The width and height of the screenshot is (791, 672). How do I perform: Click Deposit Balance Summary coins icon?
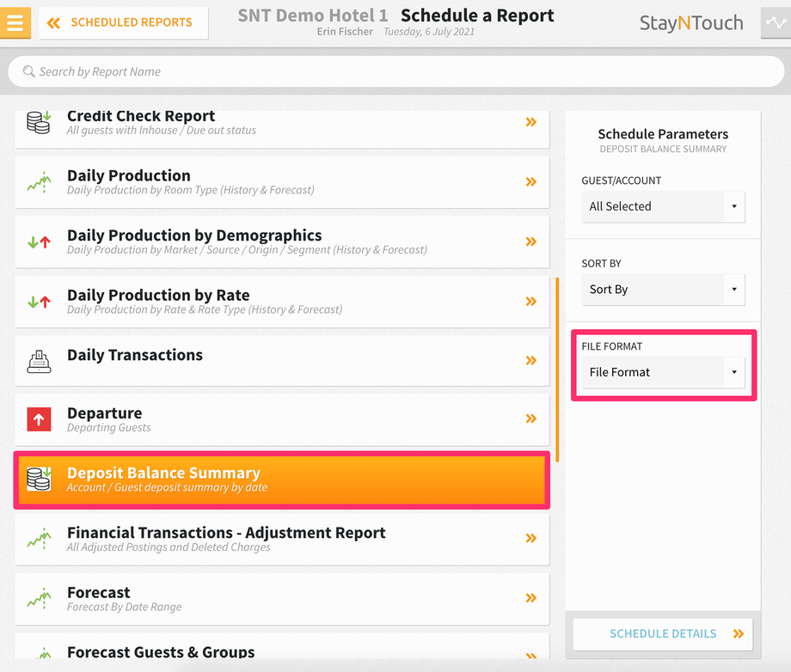tap(39, 479)
